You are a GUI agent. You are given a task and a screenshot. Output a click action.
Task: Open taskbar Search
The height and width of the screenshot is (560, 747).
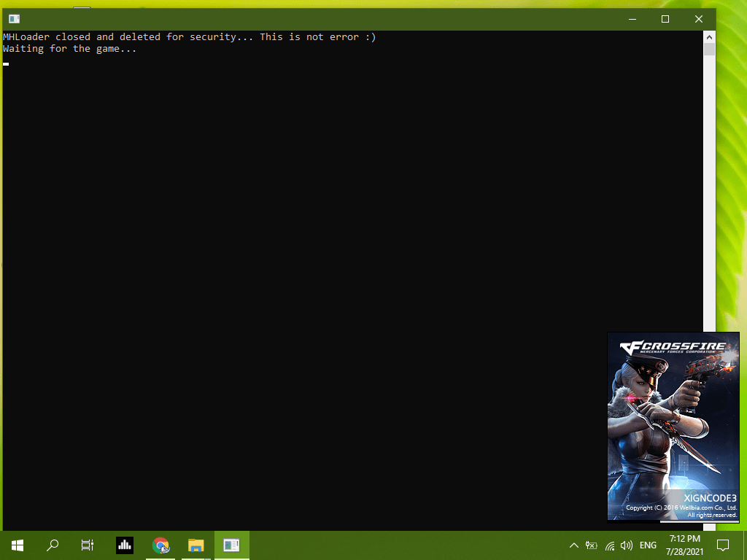point(53,545)
